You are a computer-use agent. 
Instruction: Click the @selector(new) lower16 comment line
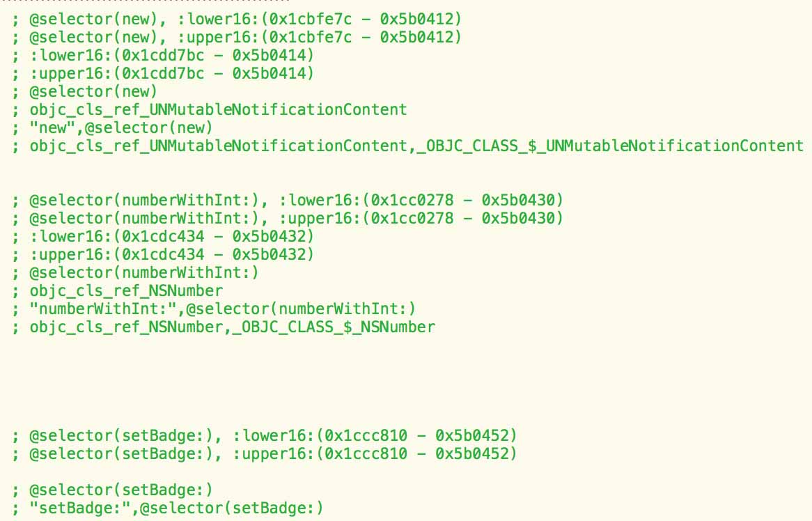[237, 20]
